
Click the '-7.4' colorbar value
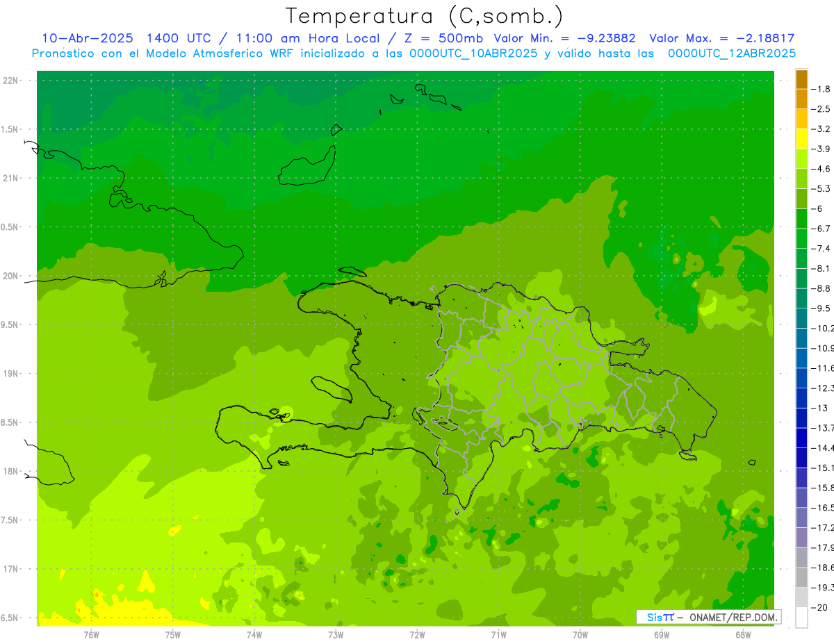821,248
